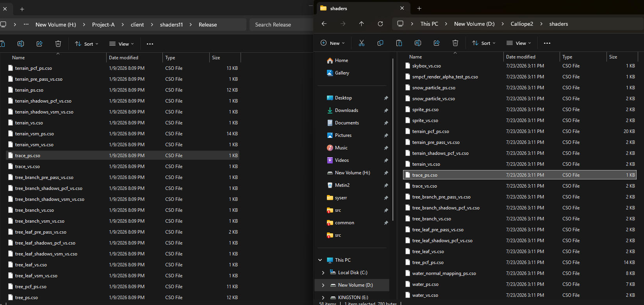Collapse the This PC tree node
This screenshot has height=305, width=644.
pos(320,260)
